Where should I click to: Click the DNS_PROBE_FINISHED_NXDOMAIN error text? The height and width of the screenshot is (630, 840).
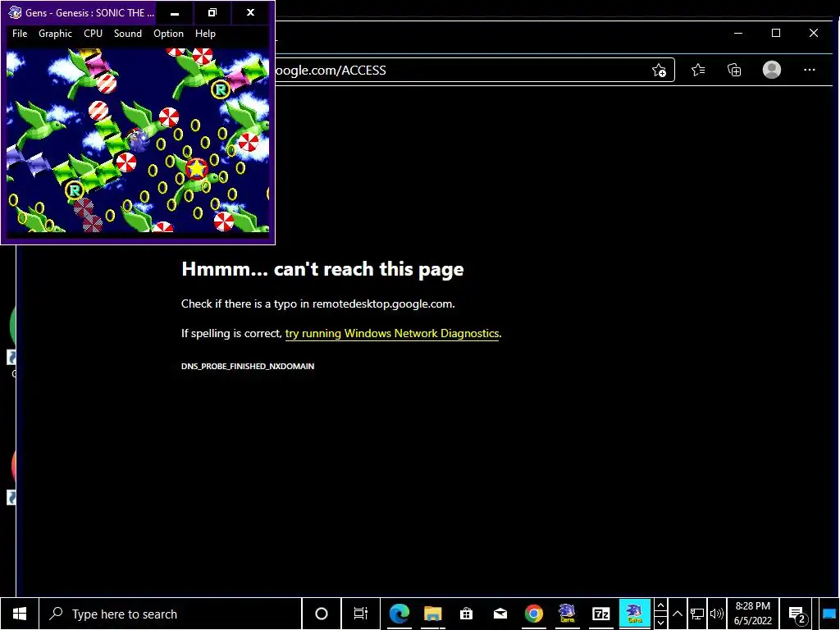[248, 367]
